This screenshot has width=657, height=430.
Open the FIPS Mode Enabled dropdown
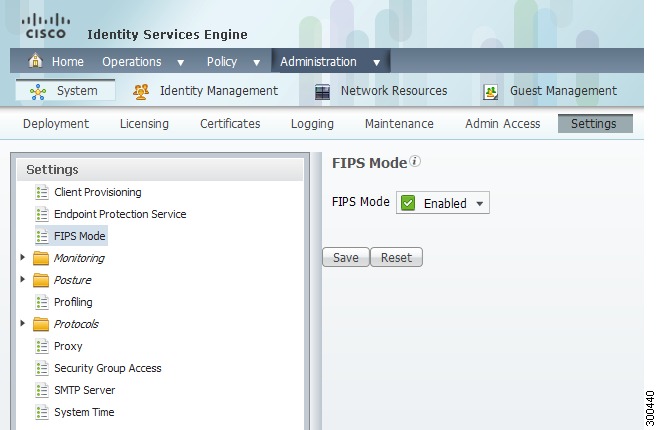tap(442, 203)
